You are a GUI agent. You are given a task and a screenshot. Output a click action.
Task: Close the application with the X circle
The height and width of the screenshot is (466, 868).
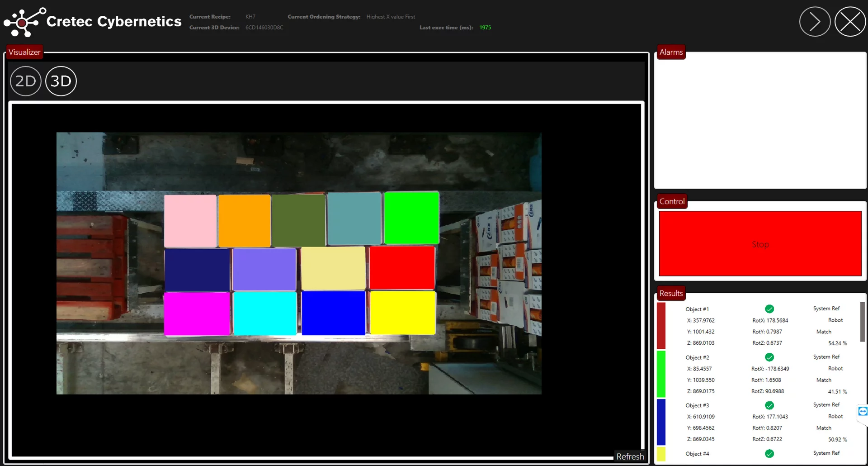tap(850, 22)
